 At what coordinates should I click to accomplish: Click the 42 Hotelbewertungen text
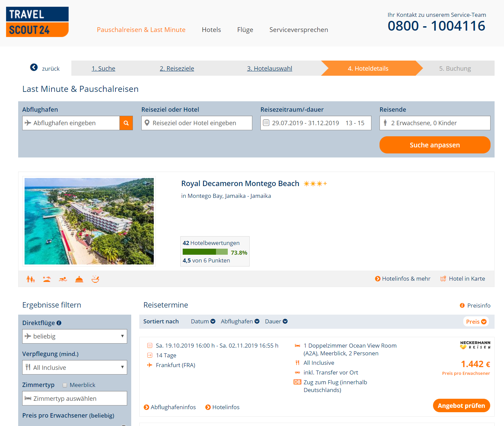(x=211, y=243)
